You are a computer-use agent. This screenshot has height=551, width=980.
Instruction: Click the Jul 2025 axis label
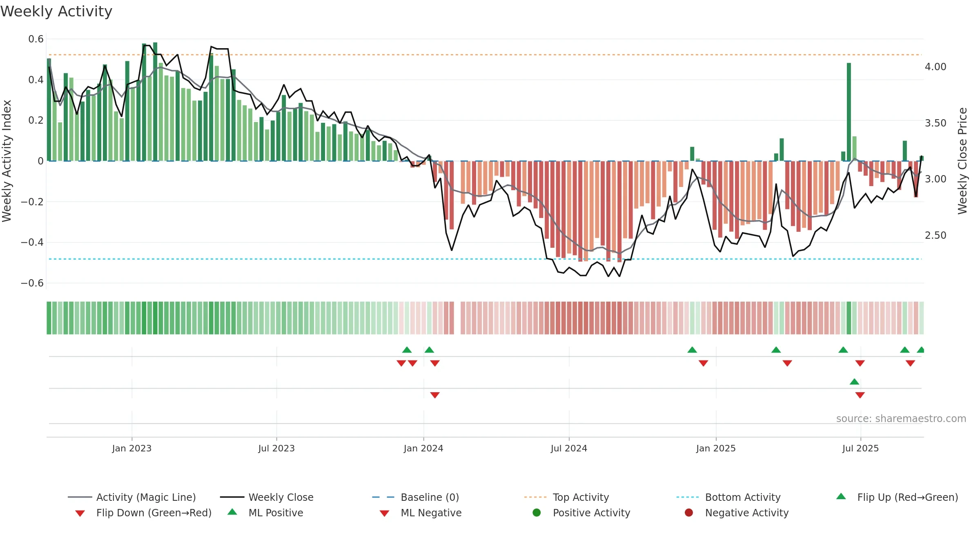point(860,448)
